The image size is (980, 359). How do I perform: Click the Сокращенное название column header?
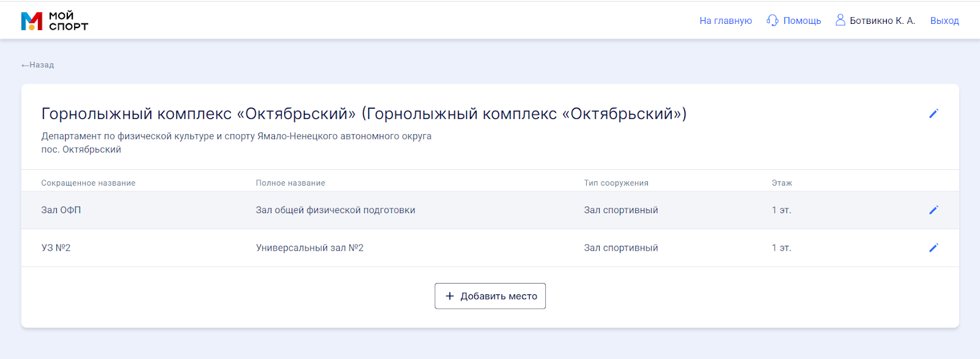tap(88, 183)
